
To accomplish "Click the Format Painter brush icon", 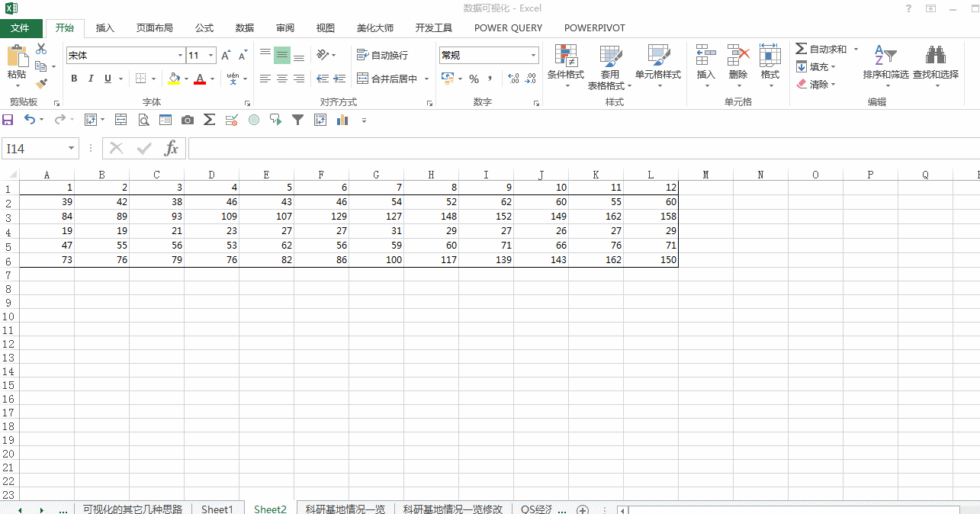I will [x=41, y=83].
